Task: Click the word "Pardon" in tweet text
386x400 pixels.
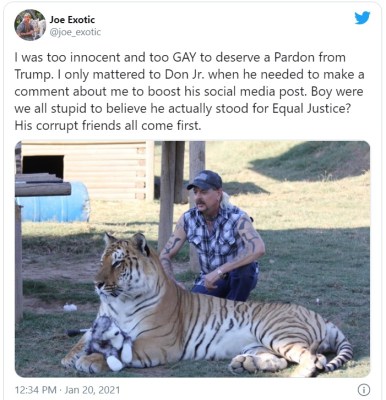Action: (x=295, y=57)
